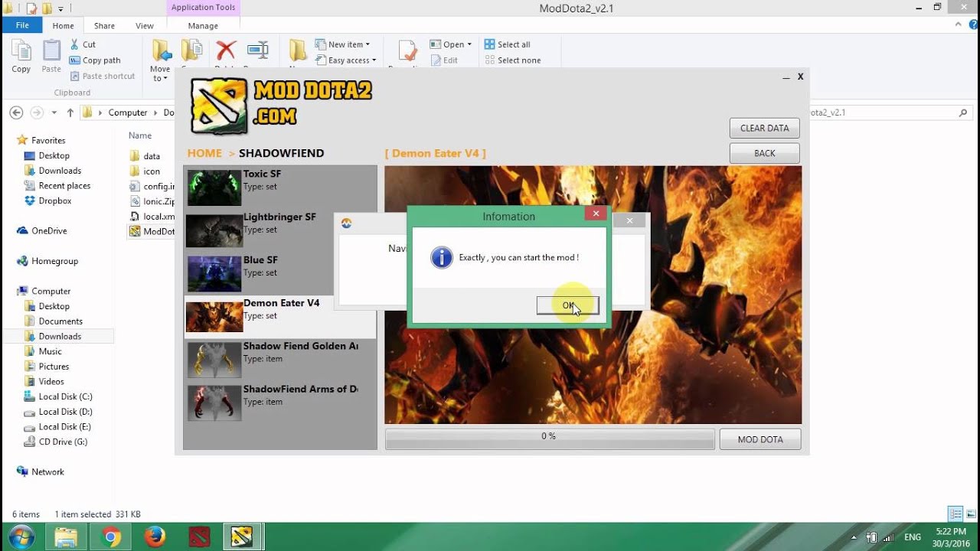Select the Blue SF thumbnail

214,273
